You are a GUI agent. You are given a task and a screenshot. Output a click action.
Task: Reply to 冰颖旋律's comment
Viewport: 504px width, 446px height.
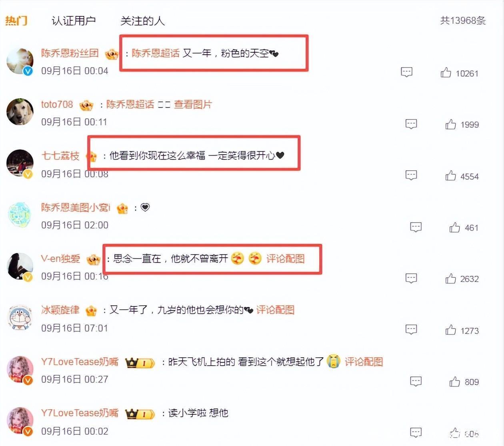point(411,329)
